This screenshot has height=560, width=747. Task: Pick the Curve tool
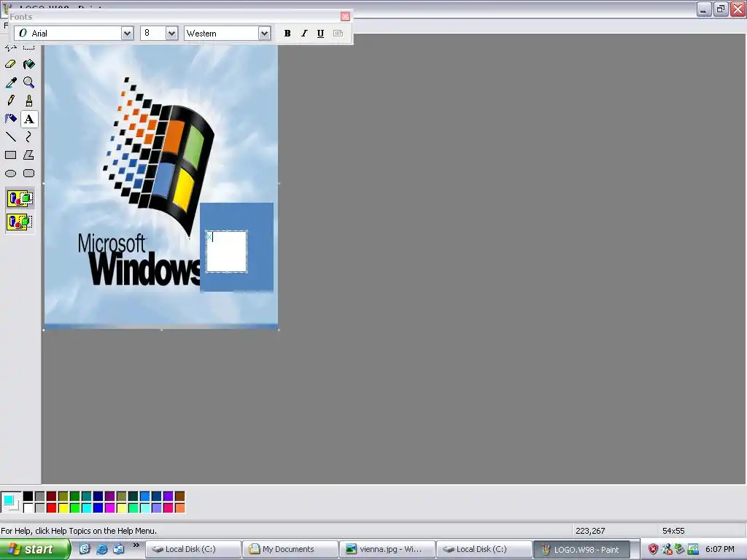tap(28, 137)
